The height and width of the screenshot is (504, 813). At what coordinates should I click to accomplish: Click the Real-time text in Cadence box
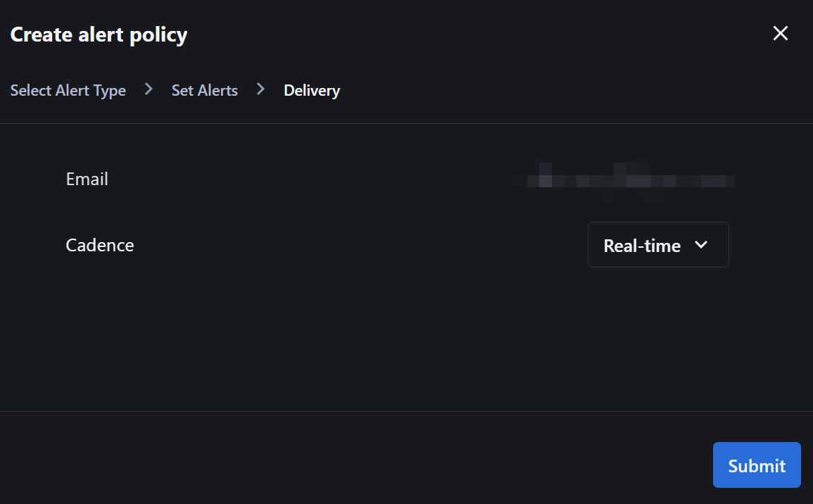(642, 245)
